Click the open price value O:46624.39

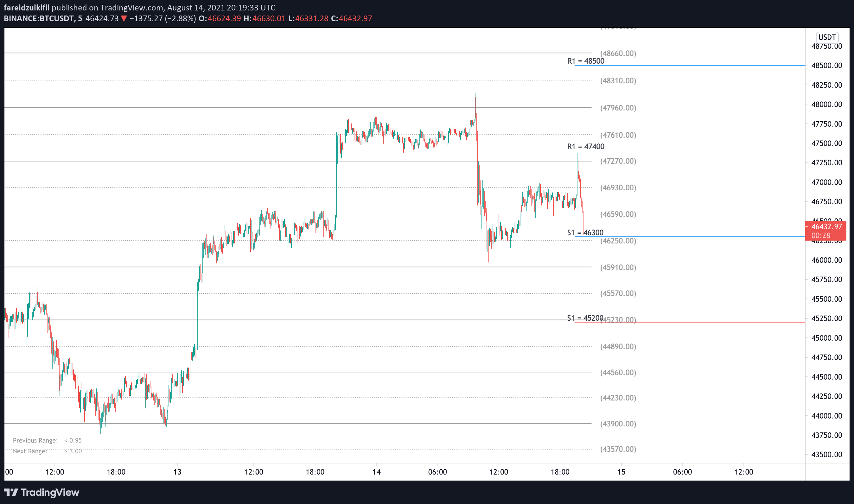tap(220, 18)
